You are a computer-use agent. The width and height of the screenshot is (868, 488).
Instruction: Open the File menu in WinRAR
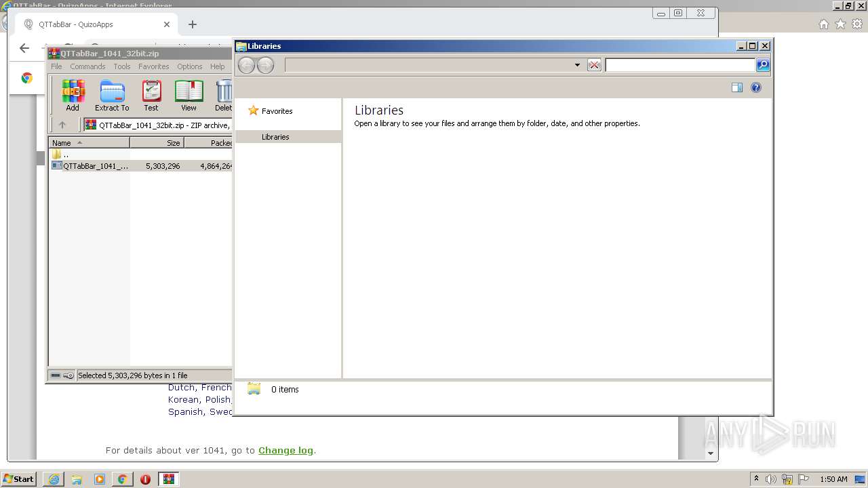56,66
